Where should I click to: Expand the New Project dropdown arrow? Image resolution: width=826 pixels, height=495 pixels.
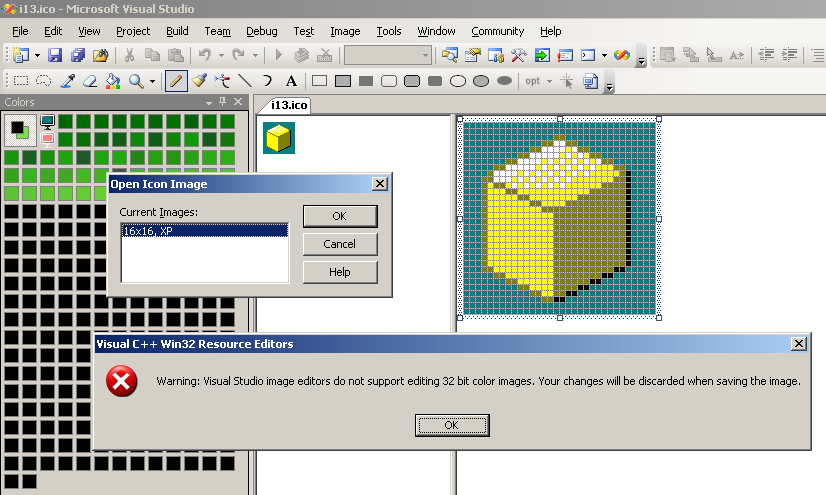(x=37, y=55)
